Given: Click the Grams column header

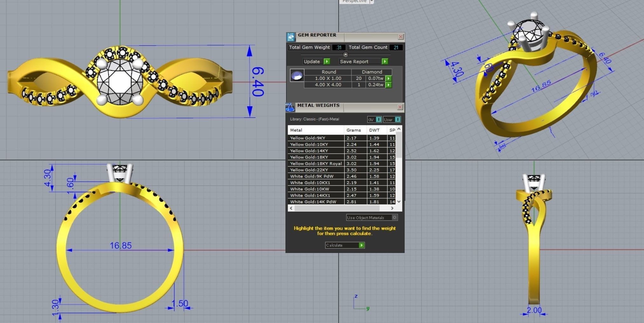Looking at the screenshot, I should [x=355, y=130].
